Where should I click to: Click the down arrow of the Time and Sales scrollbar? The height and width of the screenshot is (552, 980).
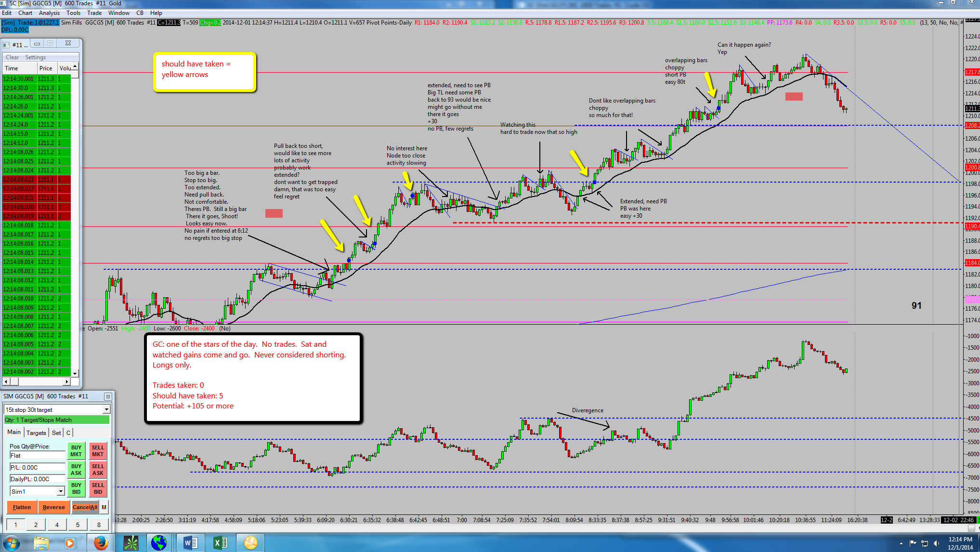click(x=75, y=373)
